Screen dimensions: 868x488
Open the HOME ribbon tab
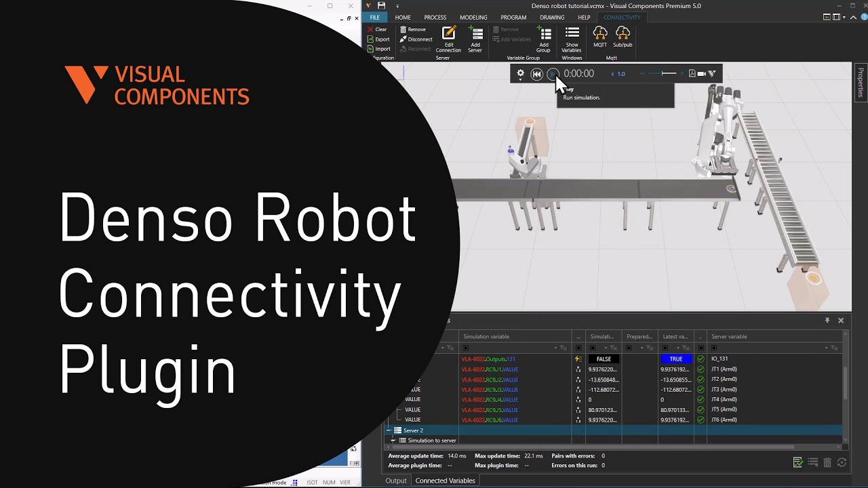[x=403, y=18]
